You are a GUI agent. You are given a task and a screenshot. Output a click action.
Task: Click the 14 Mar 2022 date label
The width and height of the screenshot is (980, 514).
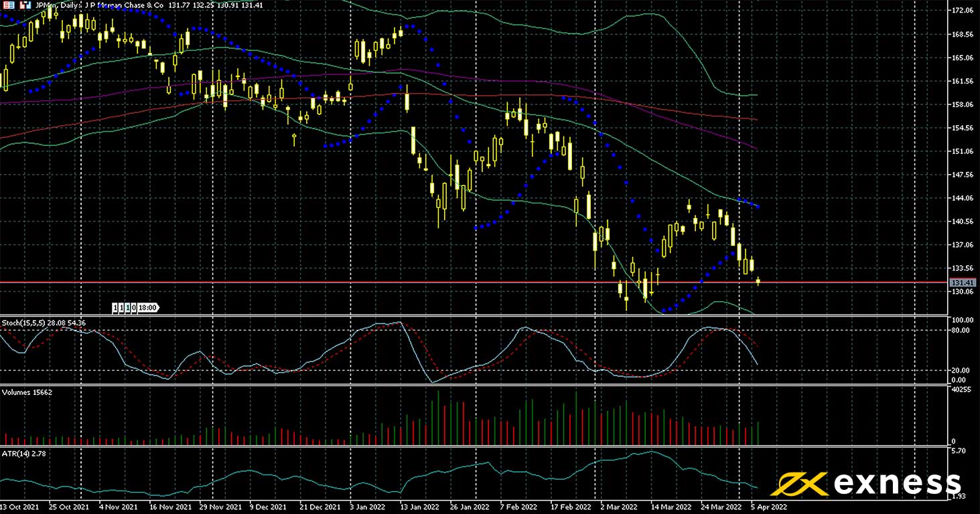[x=671, y=507]
